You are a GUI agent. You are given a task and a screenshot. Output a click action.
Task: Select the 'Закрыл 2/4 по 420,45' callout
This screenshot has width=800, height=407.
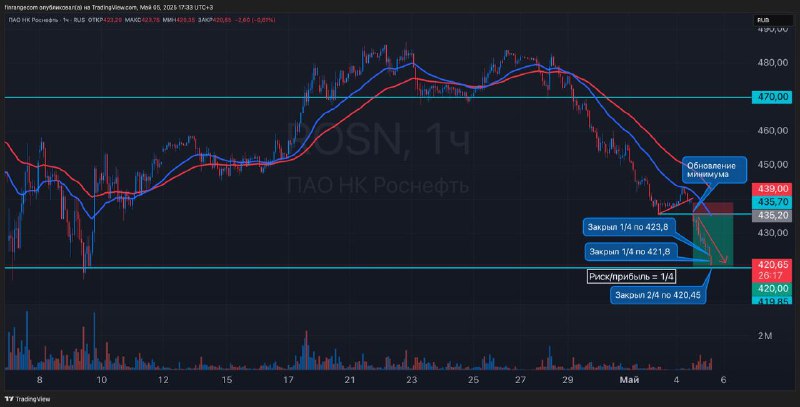[x=658, y=295]
